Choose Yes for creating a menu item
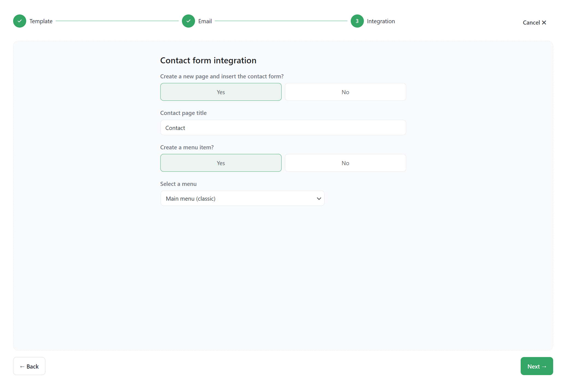Viewport: 566px width, 392px height. (x=221, y=163)
